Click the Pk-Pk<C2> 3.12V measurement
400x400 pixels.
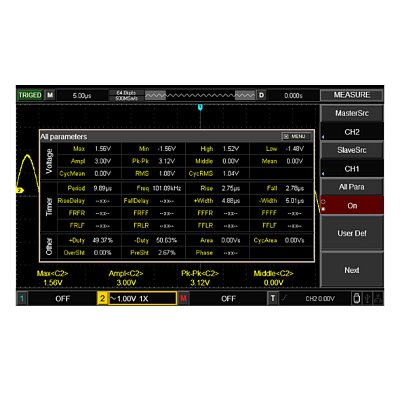click(x=200, y=278)
